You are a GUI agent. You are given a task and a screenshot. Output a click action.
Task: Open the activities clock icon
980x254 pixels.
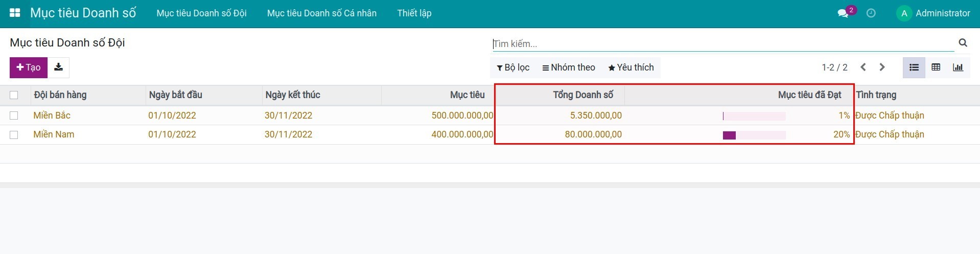pos(871,13)
